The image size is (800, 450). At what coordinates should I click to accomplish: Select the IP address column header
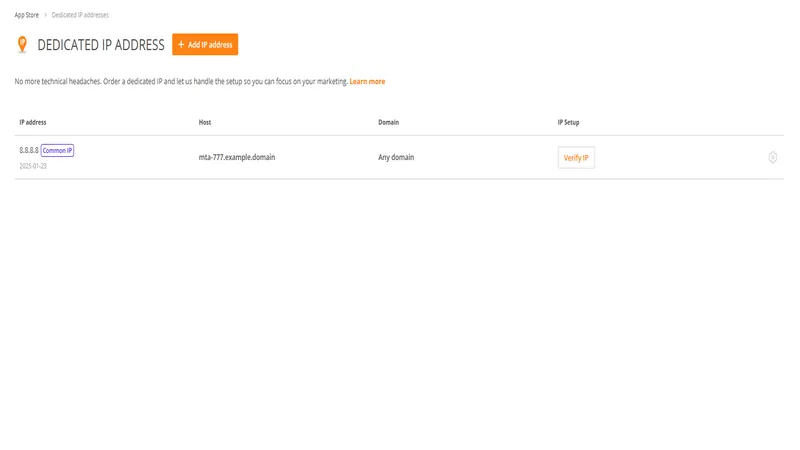click(33, 122)
